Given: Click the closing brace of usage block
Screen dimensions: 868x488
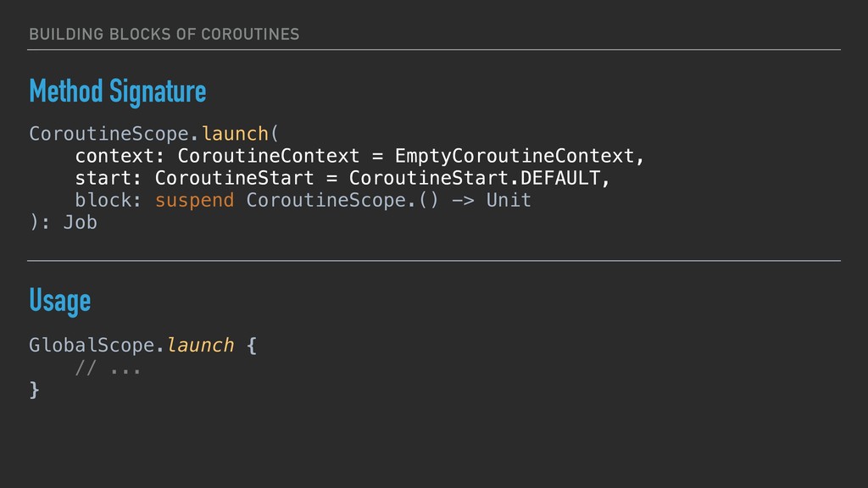Looking at the screenshot, I should [x=34, y=390].
